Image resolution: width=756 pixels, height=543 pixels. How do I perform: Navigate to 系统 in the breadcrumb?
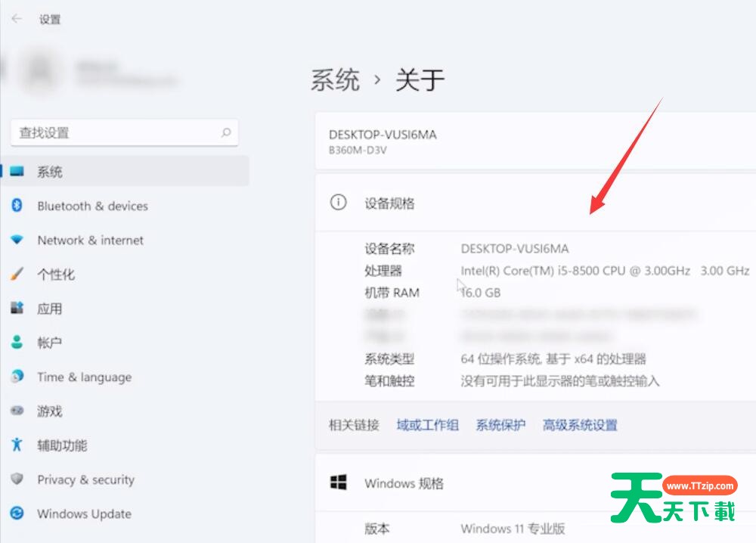[x=335, y=79]
